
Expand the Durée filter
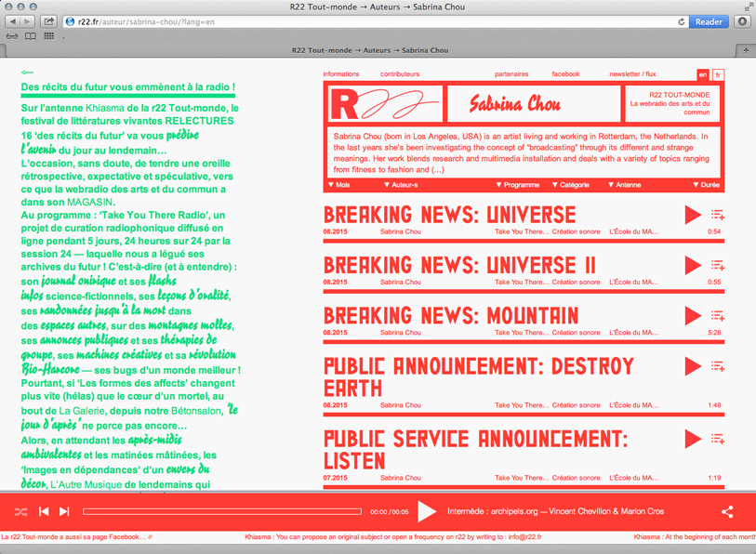[707, 185]
